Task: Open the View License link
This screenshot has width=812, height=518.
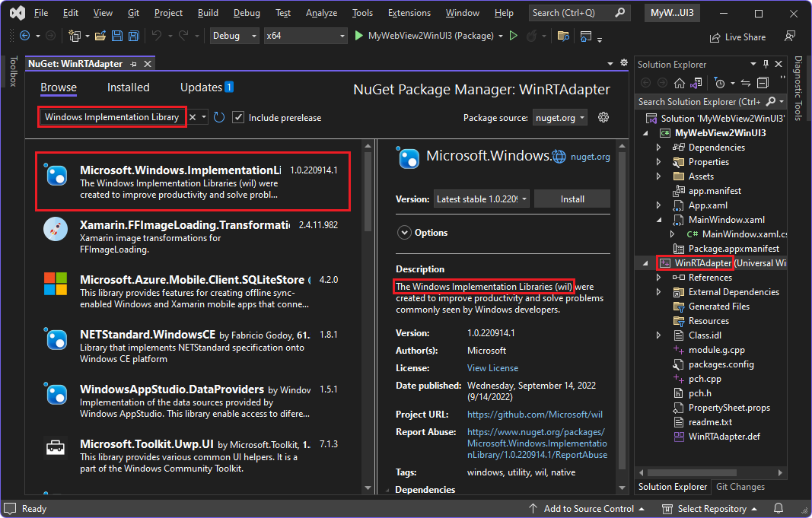Action: pos(492,368)
